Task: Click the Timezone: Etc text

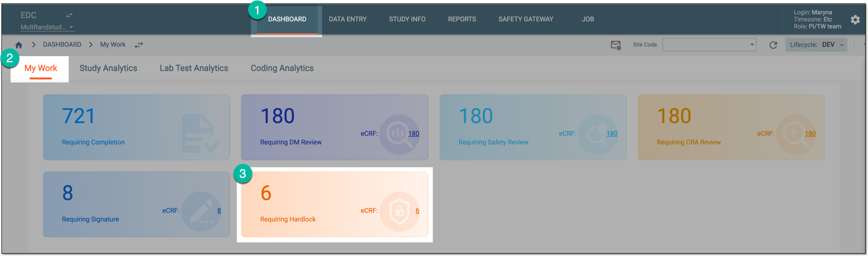Action: coord(813,19)
